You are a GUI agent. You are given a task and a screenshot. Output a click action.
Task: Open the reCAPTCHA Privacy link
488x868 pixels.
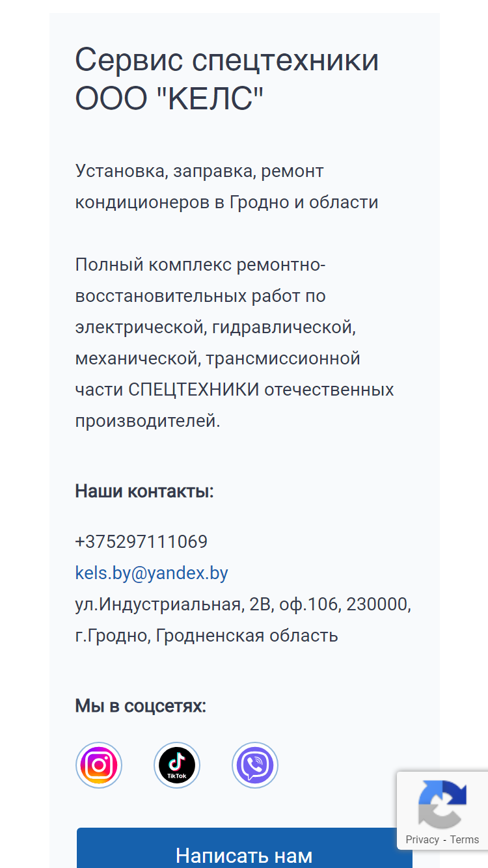click(422, 839)
